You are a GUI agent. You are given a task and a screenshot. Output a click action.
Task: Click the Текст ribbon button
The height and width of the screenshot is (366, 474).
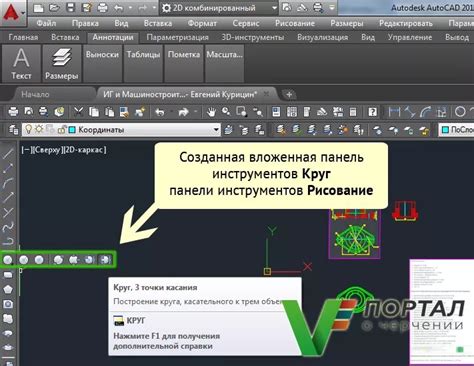pos(21,64)
